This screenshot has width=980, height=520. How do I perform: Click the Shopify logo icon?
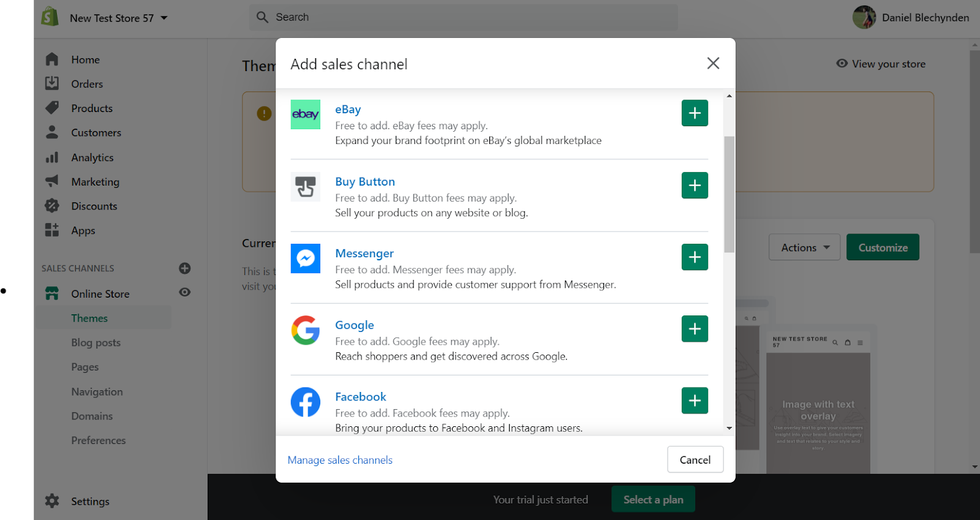[x=50, y=17]
